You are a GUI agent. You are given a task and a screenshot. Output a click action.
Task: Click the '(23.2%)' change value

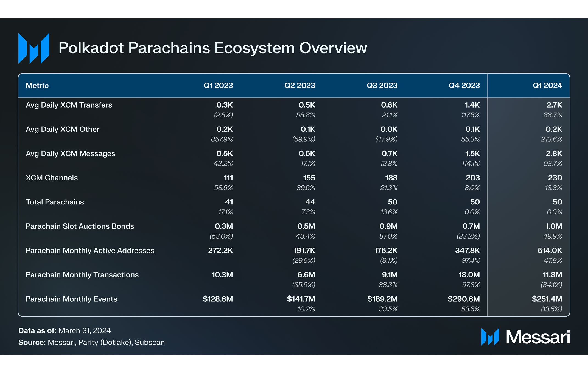(468, 236)
